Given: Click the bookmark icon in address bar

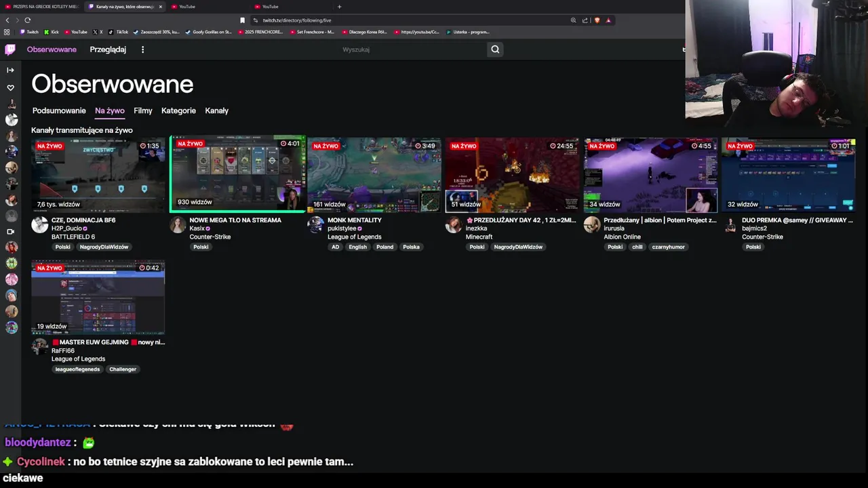Looking at the screenshot, I should click(x=242, y=20).
